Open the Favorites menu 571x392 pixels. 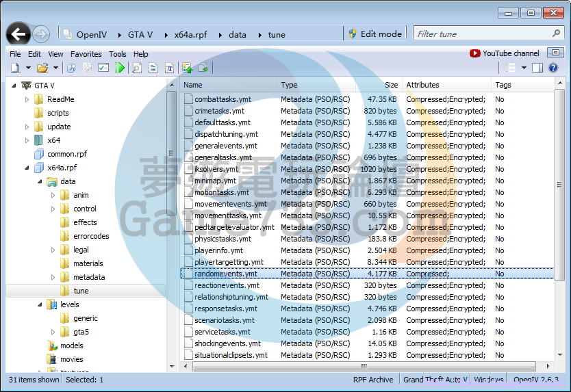click(x=86, y=54)
